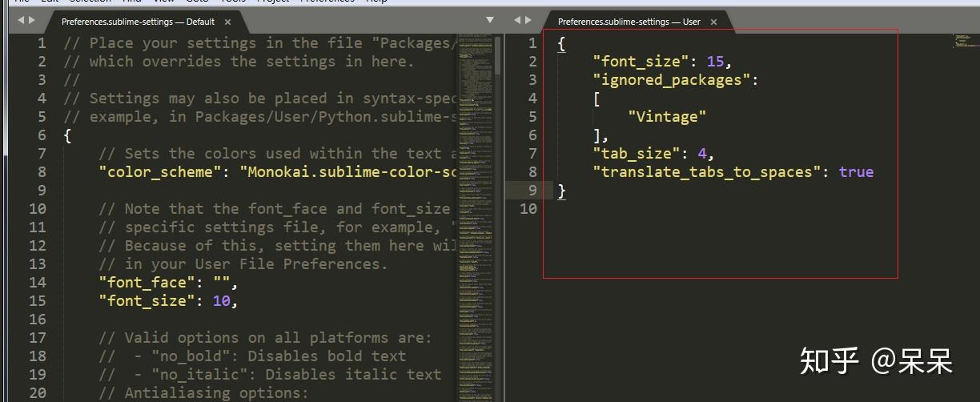Click the previous-tab left arrow in the Default pane
Screen dimensions: 980x402
[21, 20]
